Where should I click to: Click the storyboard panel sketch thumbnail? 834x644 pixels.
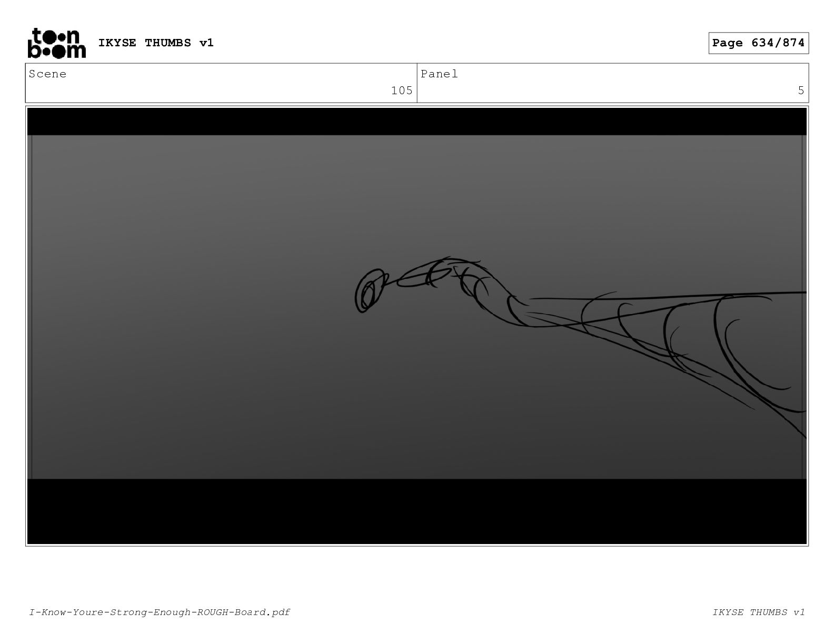pyautogui.click(x=417, y=326)
